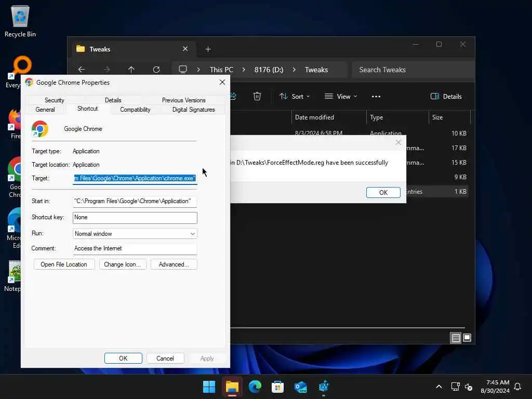Click the Google Chrome icon in Properties dialog
The width and height of the screenshot is (532, 399).
pos(40,129)
